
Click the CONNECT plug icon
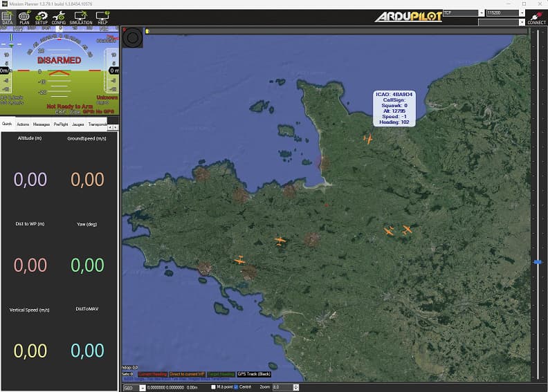[536, 18]
